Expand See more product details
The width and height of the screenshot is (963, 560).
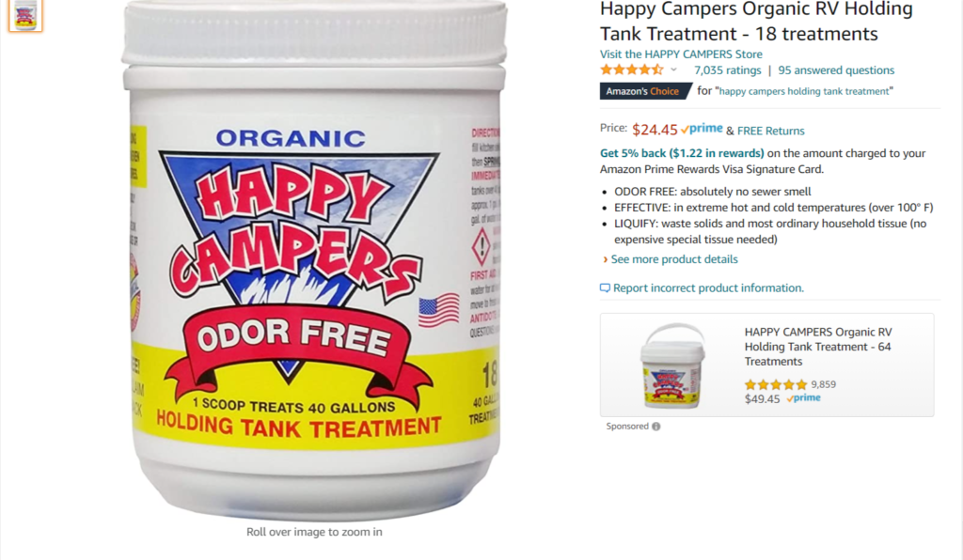pos(673,258)
